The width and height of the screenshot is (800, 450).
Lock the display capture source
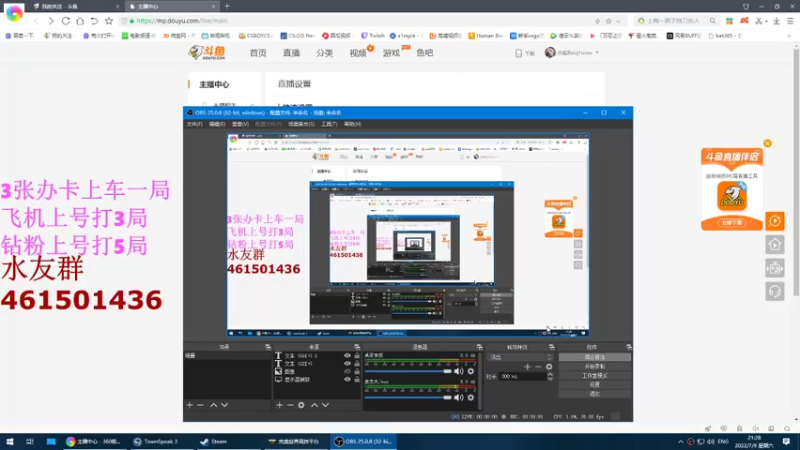[x=357, y=380]
